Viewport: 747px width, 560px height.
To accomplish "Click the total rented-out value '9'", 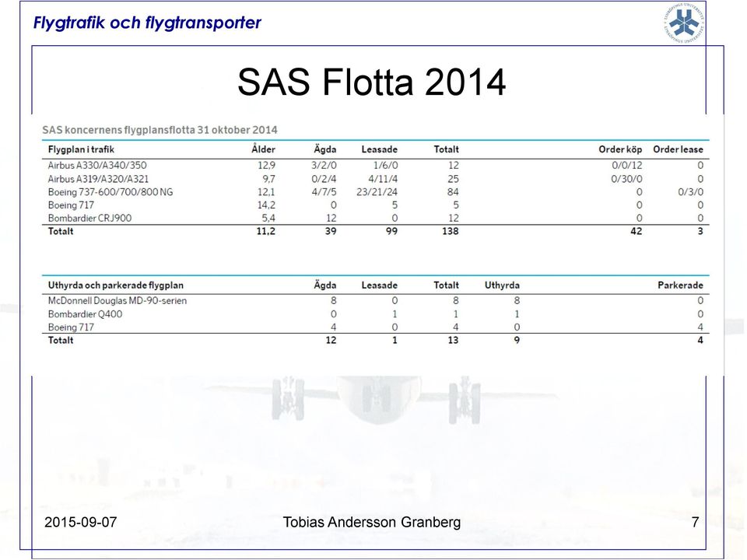I will [x=517, y=341].
